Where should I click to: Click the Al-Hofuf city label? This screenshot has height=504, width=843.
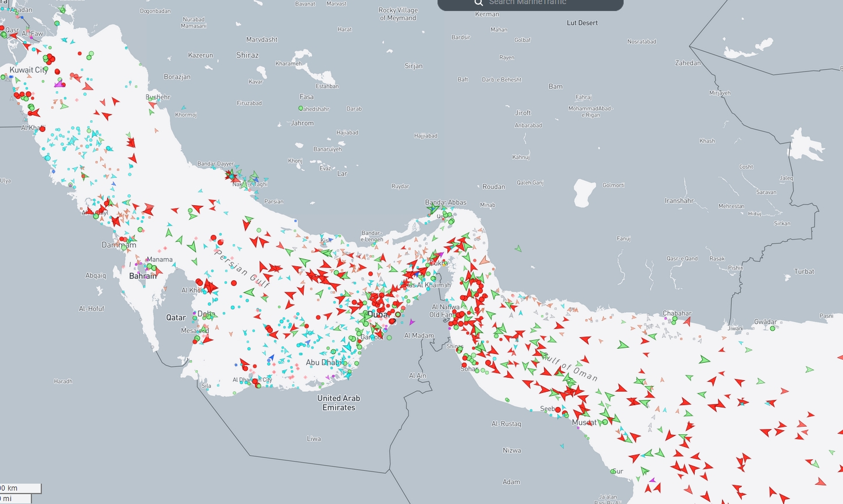[x=91, y=309]
